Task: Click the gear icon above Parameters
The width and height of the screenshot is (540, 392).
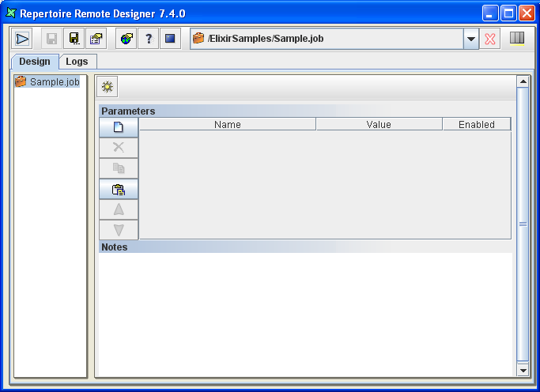Action: [x=108, y=87]
